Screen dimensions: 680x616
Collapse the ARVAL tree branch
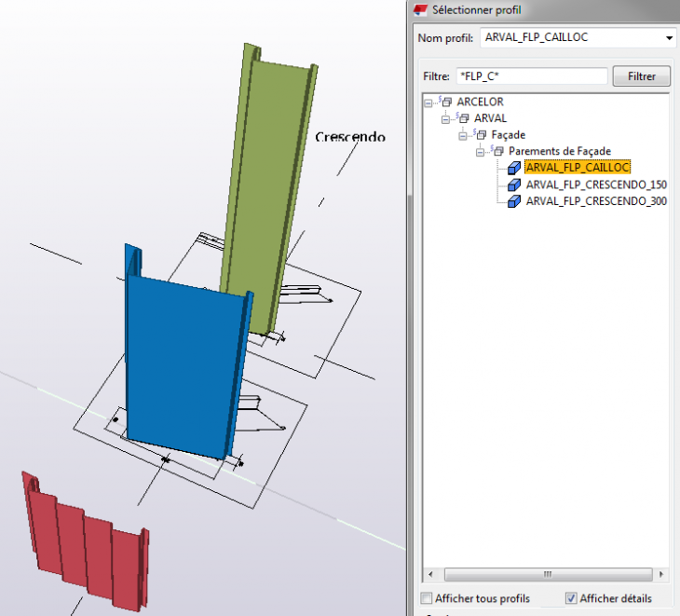point(445,118)
